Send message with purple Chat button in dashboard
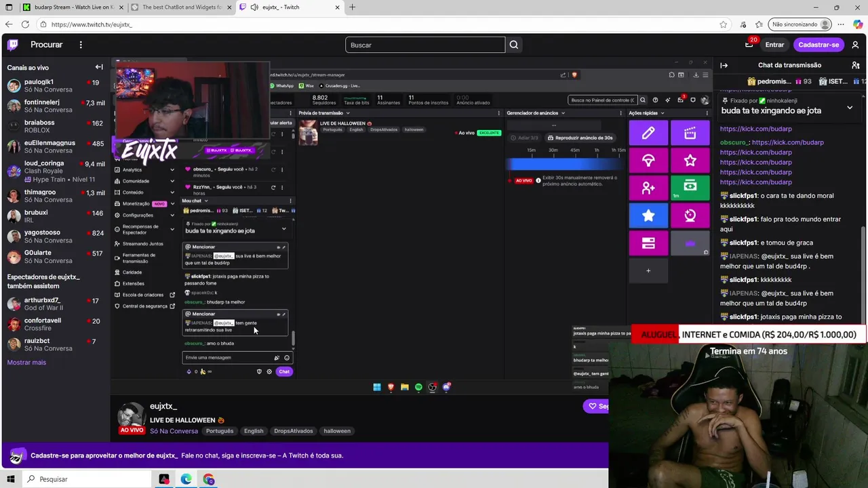The width and height of the screenshot is (868, 488). point(284,371)
